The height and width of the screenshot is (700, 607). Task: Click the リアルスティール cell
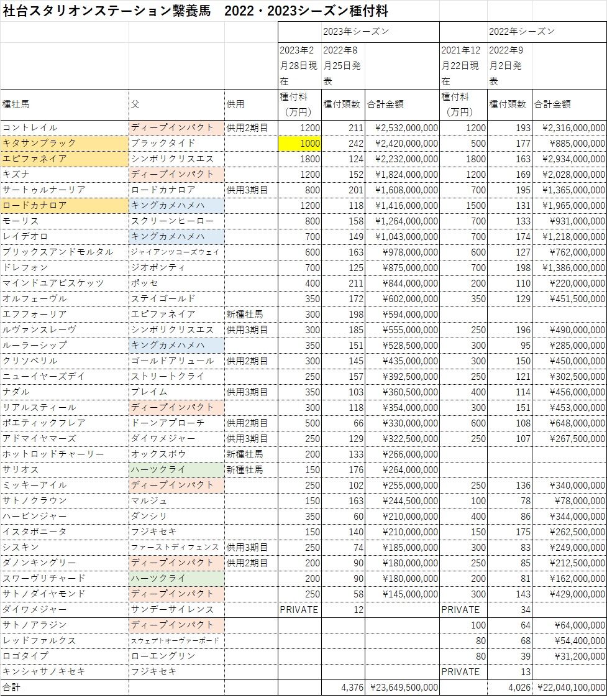point(65,408)
